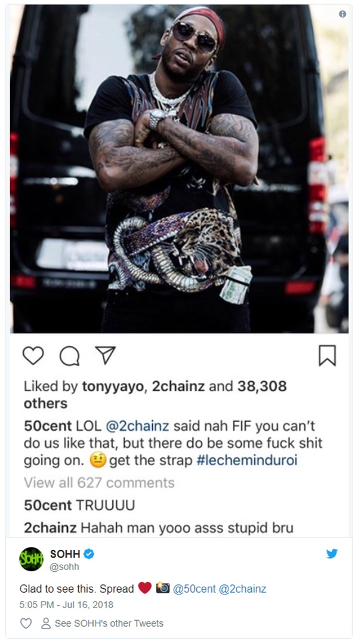Open the @2chainz mention in tweet
Viewport: 358px width, 644px height.
[x=242, y=589]
